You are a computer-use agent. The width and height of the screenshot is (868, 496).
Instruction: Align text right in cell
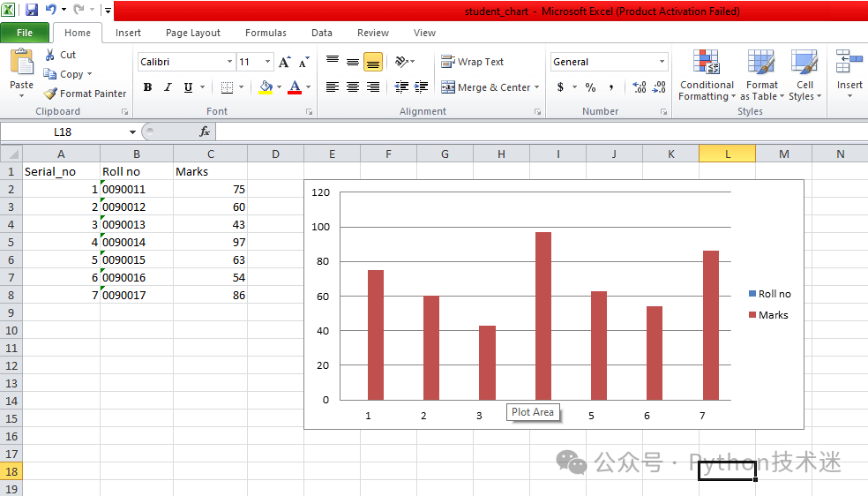pyautogui.click(x=373, y=87)
